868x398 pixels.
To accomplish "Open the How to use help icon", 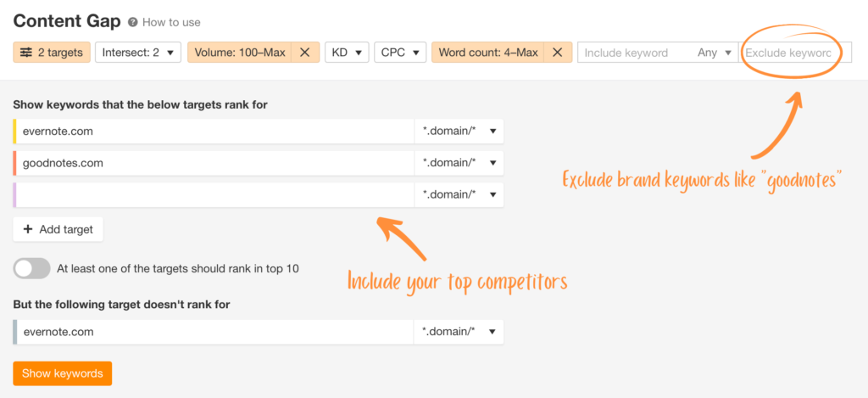I will click(132, 23).
